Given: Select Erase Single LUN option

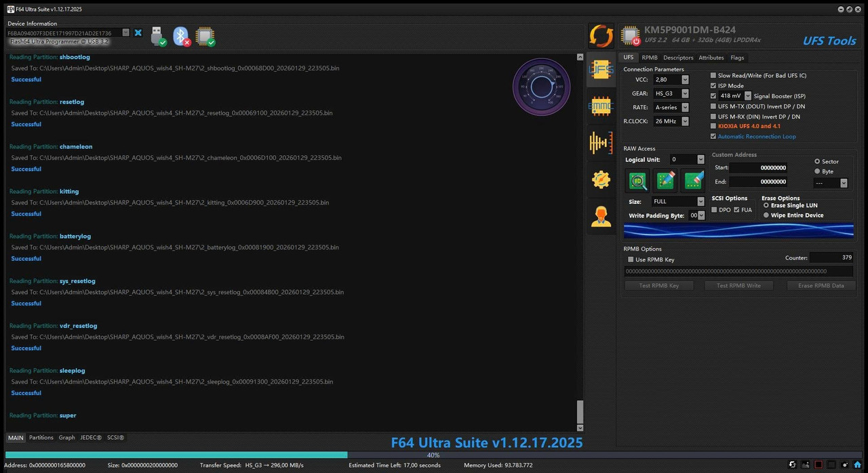Looking at the screenshot, I should point(766,205).
